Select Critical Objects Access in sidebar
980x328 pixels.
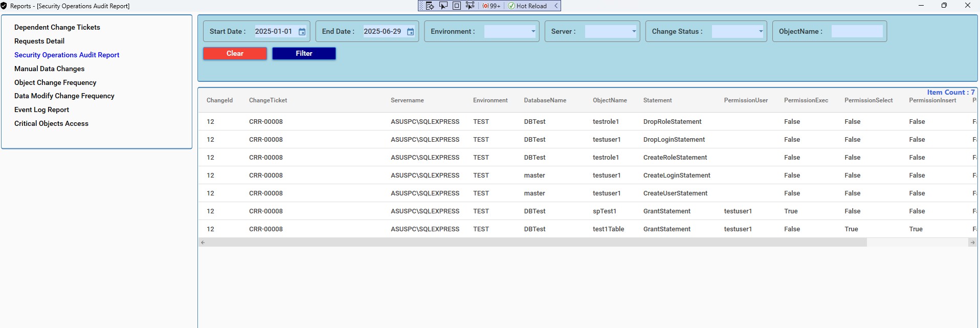click(x=51, y=123)
